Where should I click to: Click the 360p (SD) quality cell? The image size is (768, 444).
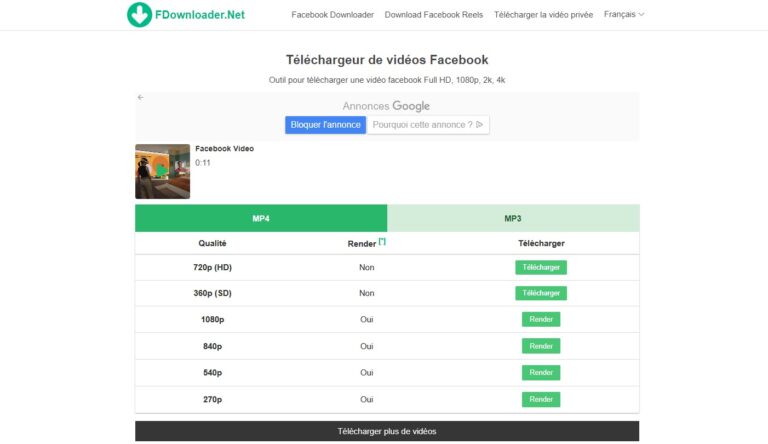click(x=213, y=293)
